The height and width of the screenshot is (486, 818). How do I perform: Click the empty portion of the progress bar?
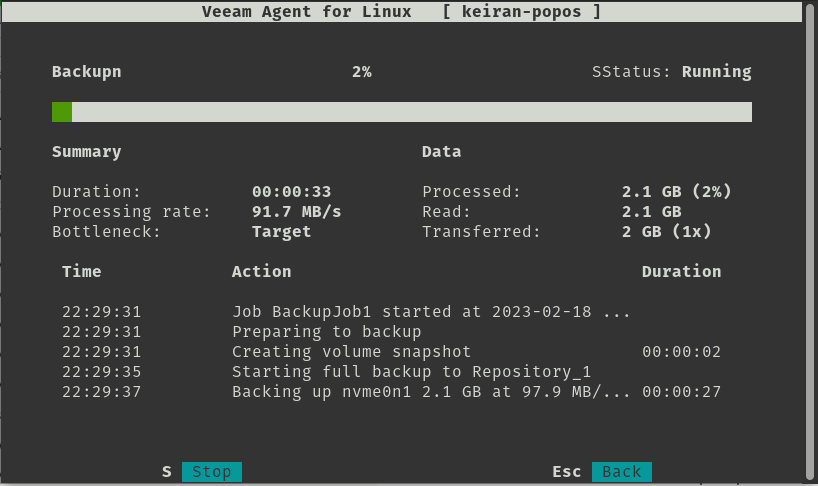[x=412, y=112]
